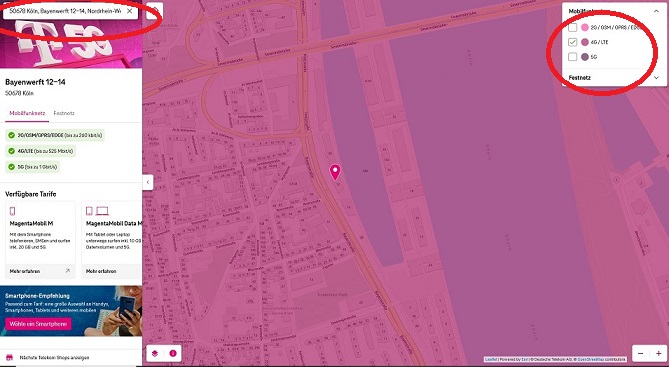Zoom in with the plus button
This screenshot has height=367, width=669.
click(x=659, y=353)
